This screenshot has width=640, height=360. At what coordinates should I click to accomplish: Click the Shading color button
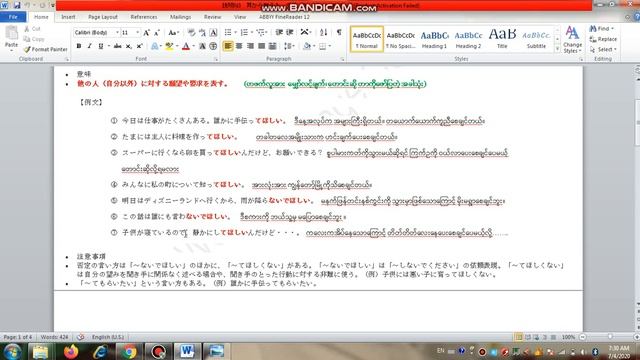[x=307, y=46]
